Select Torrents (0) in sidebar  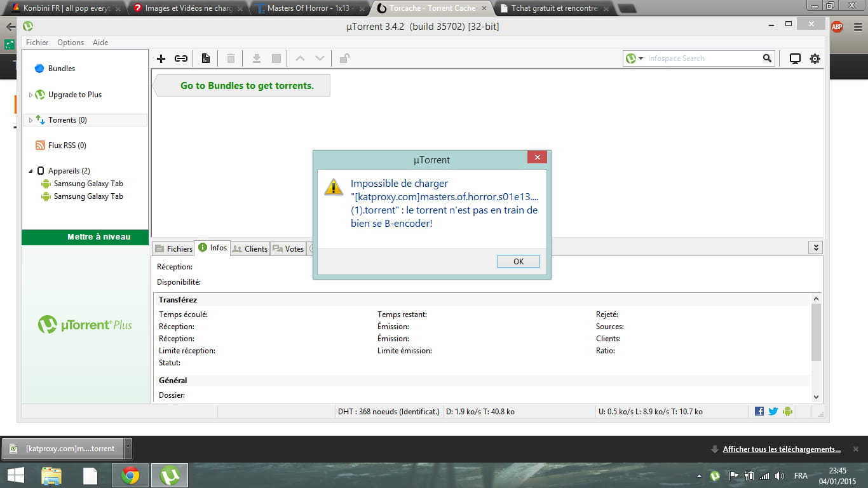pos(67,120)
